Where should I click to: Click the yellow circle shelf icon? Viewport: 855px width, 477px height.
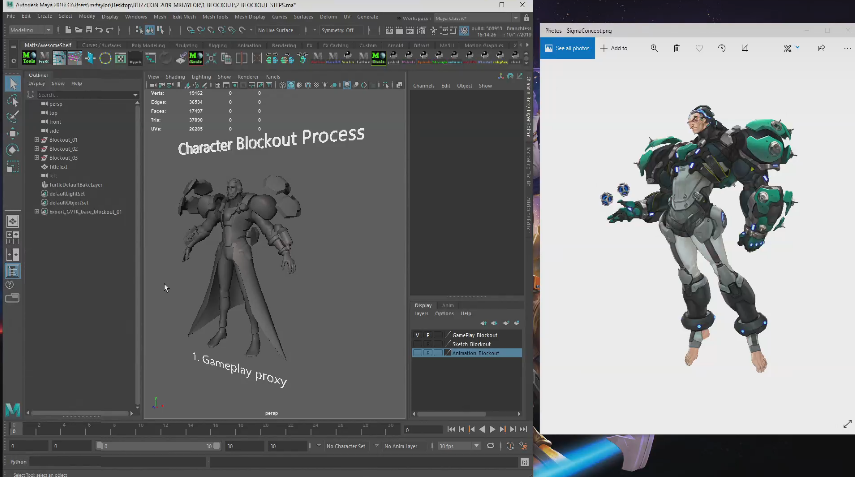point(105,58)
